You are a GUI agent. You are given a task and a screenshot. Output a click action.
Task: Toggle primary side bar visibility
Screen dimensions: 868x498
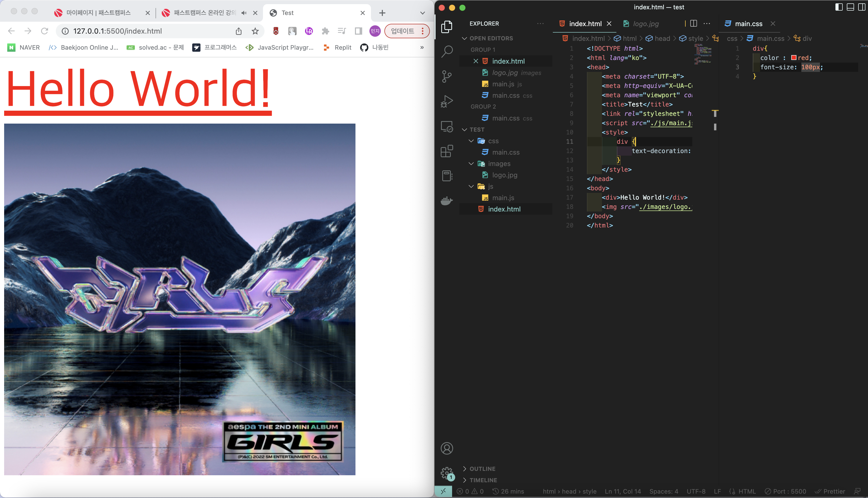click(x=839, y=7)
